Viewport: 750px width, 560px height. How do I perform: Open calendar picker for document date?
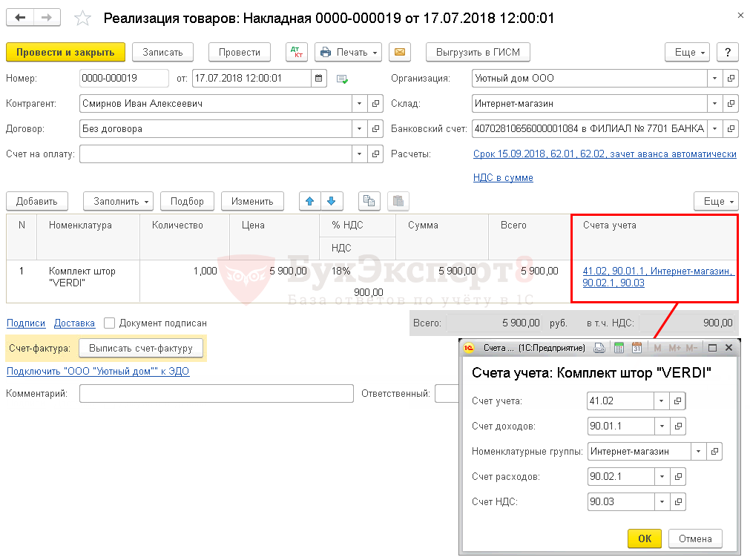click(x=318, y=79)
